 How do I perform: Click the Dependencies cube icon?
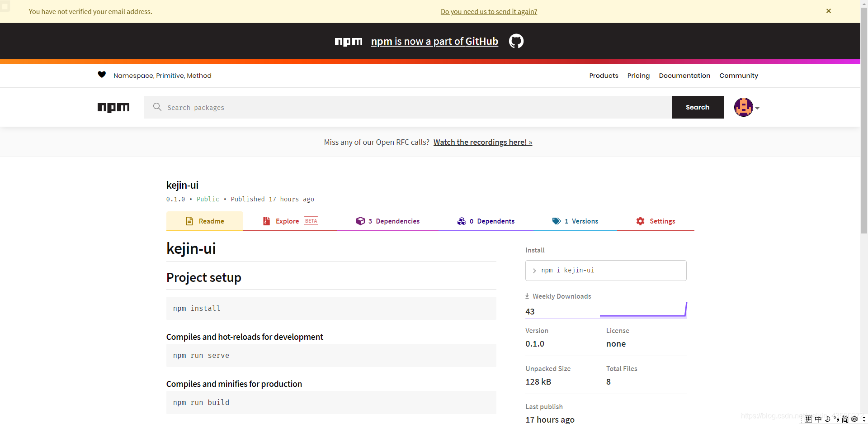(360, 221)
